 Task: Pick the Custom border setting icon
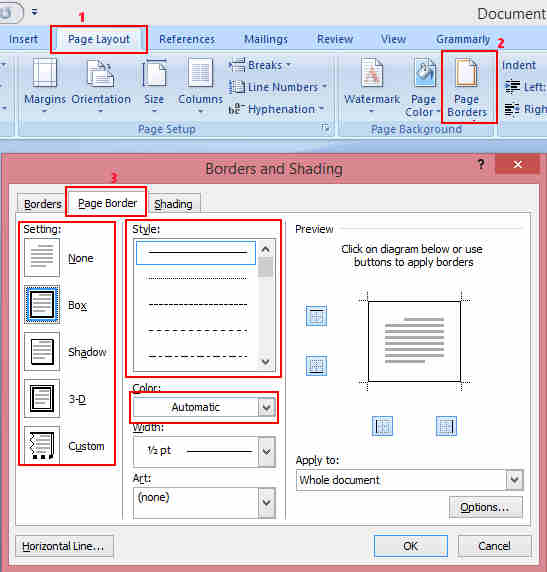point(42,445)
